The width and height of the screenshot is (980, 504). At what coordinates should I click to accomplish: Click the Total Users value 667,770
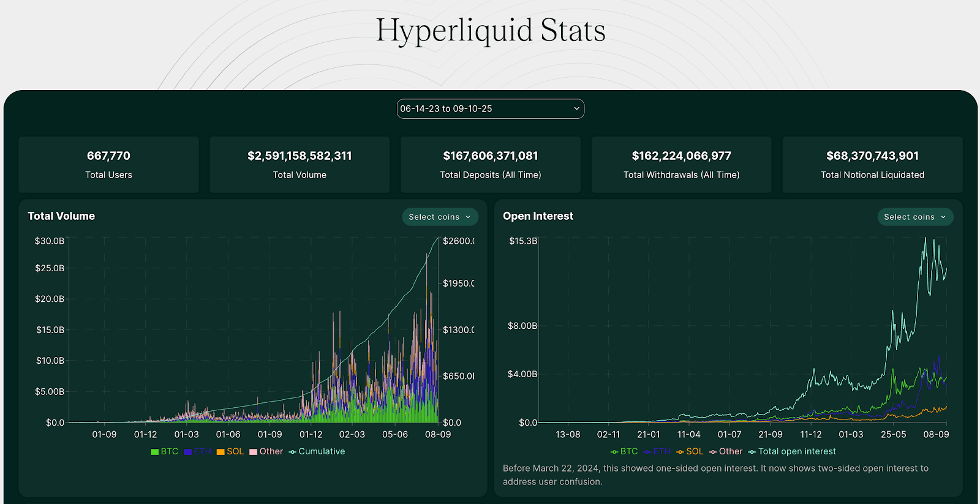click(x=108, y=156)
